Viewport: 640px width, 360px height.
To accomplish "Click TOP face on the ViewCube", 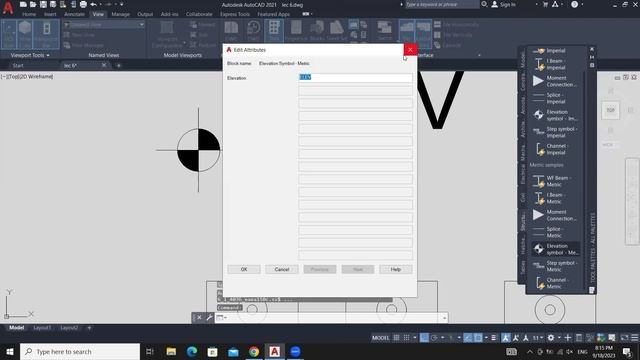I will (611, 110).
